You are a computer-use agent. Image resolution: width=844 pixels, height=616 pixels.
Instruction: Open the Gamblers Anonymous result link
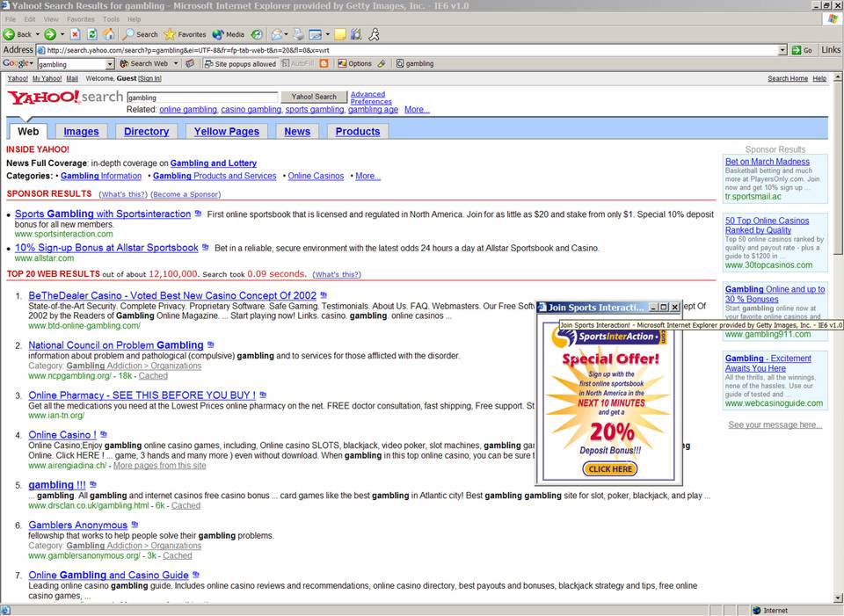coord(77,525)
